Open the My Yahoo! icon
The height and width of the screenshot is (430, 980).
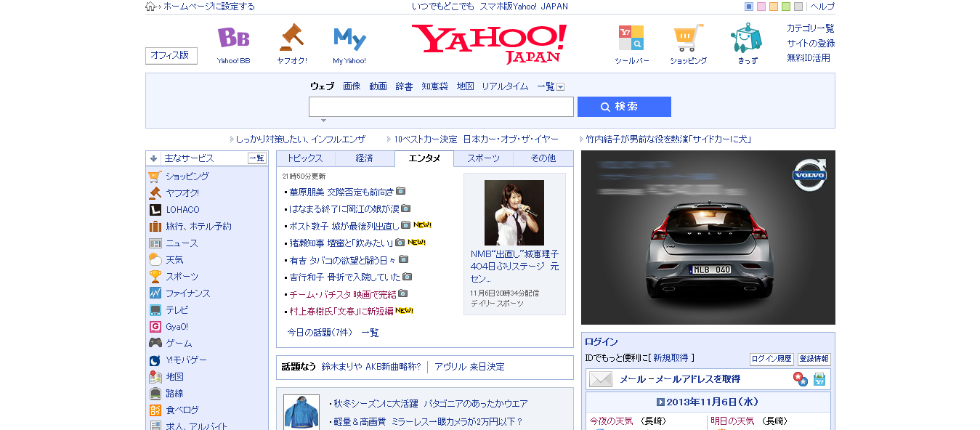point(349,38)
